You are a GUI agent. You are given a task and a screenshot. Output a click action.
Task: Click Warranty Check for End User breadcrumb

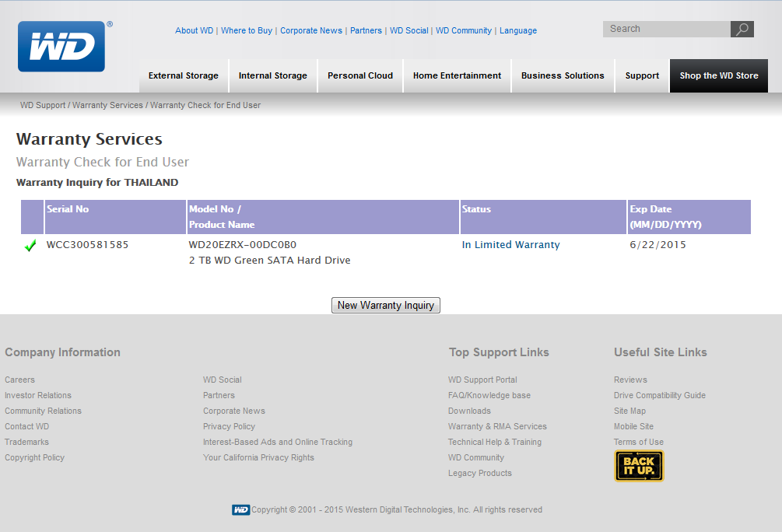(x=205, y=105)
